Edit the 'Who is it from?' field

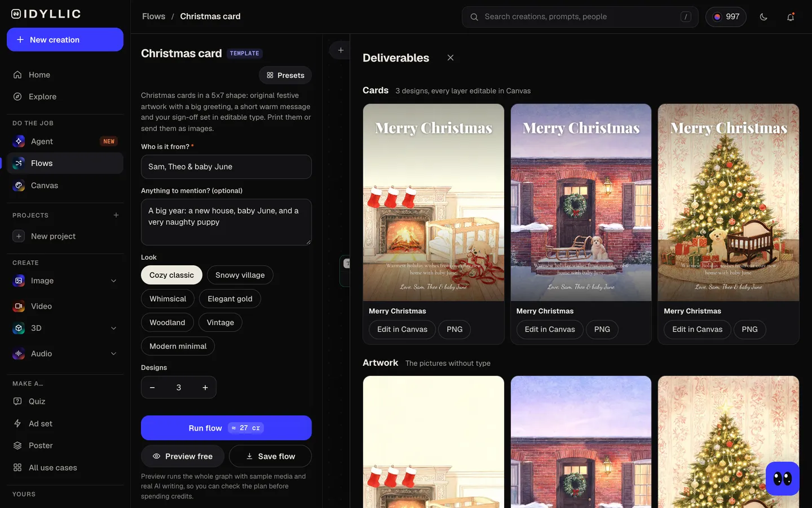tap(226, 167)
